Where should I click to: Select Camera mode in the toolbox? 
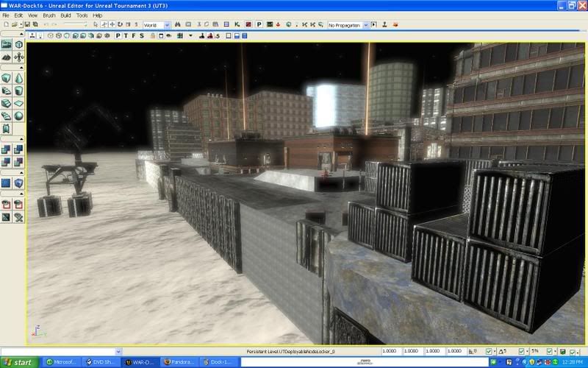point(6,44)
